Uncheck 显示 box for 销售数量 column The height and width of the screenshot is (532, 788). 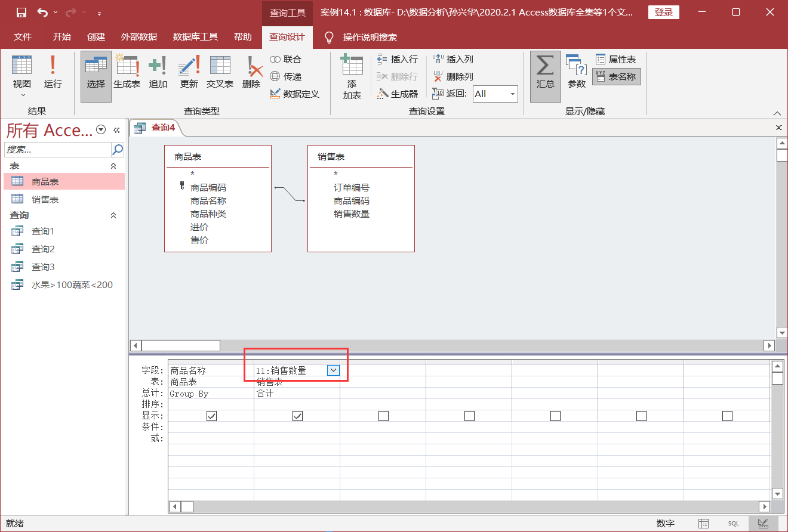point(297,416)
